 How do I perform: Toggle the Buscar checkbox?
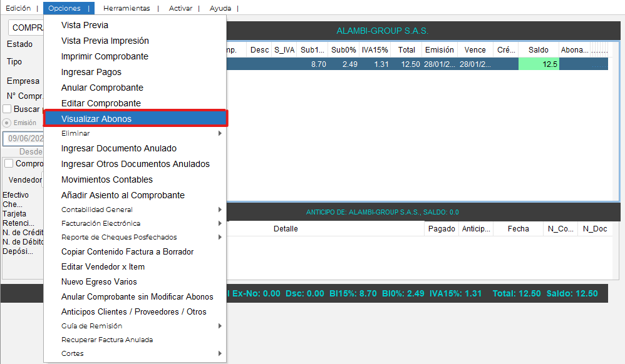(x=8, y=109)
